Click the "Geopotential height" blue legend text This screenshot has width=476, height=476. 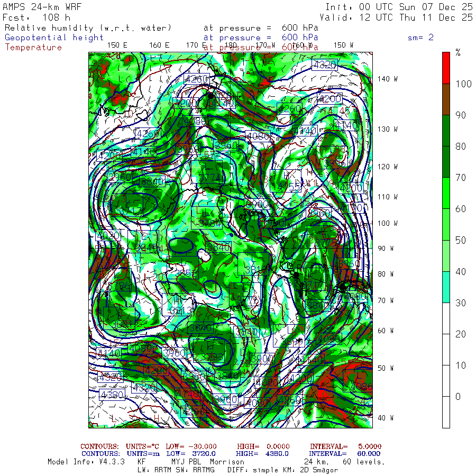54,38
